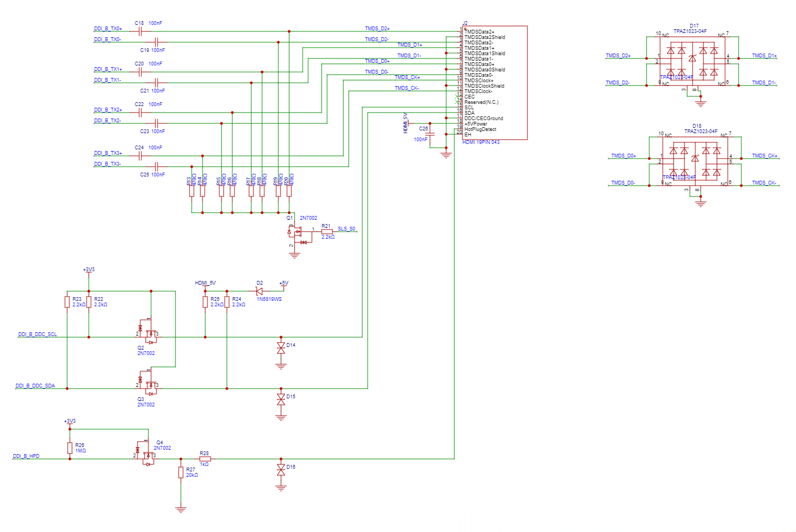This screenshot has height=532, width=796.
Task: Click the ground symbol below R27
Action: (x=181, y=509)
